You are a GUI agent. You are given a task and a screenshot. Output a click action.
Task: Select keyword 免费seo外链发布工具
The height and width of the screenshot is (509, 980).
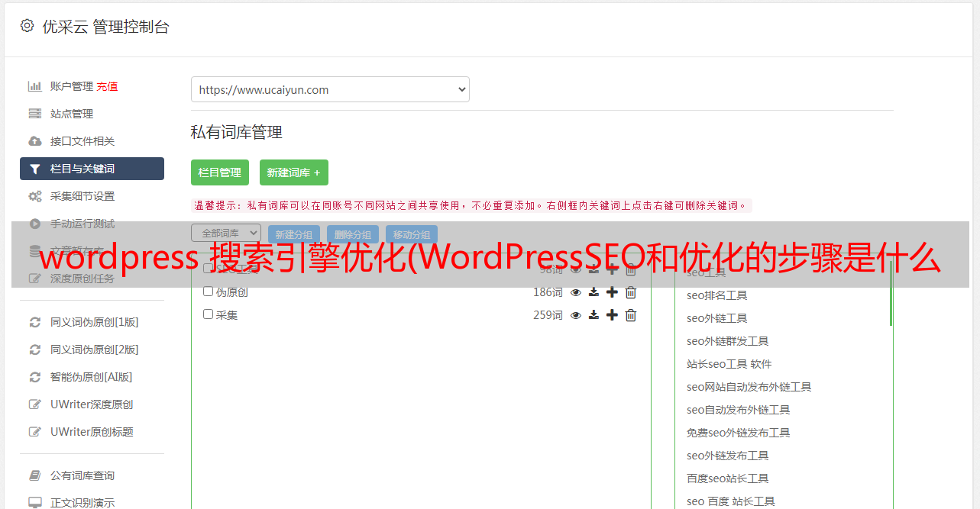coord(738,433)
